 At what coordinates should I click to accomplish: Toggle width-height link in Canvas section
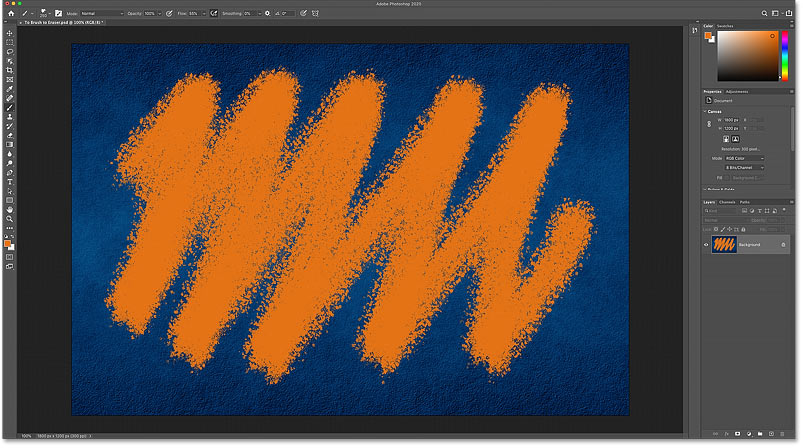tap(709, 124)
